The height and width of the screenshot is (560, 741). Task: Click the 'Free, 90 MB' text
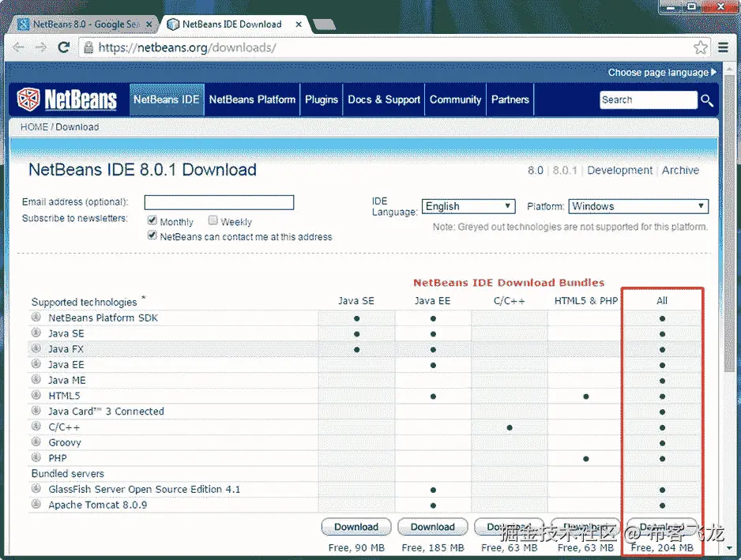tap(356, 547)
